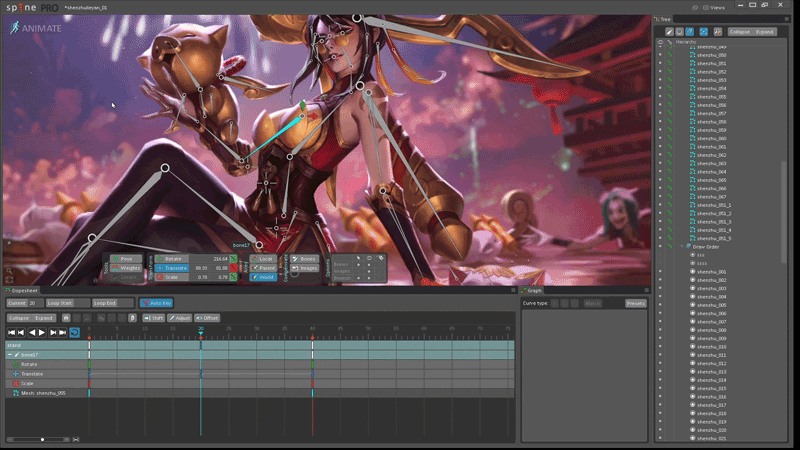
Task: Open the Dopesheet tab
Action: (21, 290)
